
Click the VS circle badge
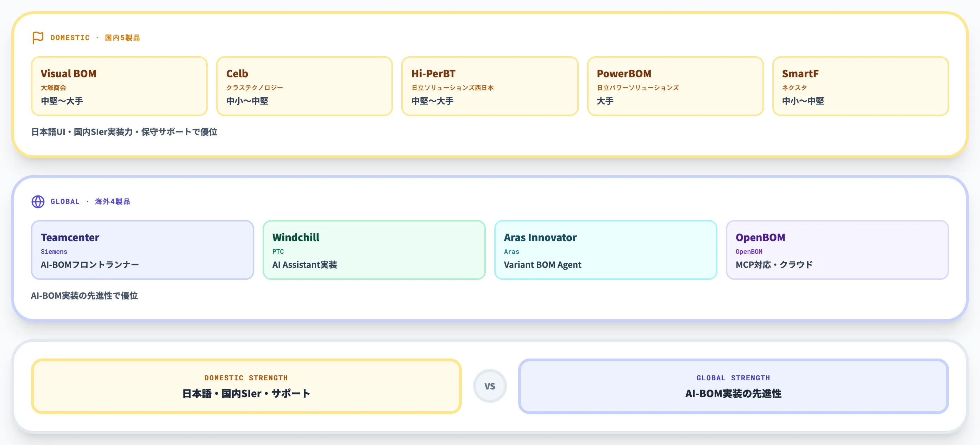(x=490, y=386)
